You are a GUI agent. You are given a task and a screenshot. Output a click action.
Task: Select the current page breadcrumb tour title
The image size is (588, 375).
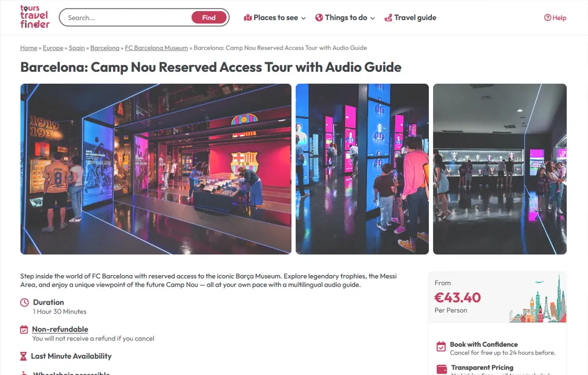280,47
